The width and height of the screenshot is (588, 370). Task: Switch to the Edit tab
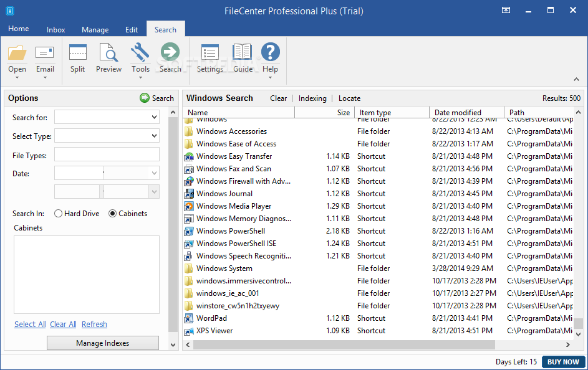(x=132, y=29)
